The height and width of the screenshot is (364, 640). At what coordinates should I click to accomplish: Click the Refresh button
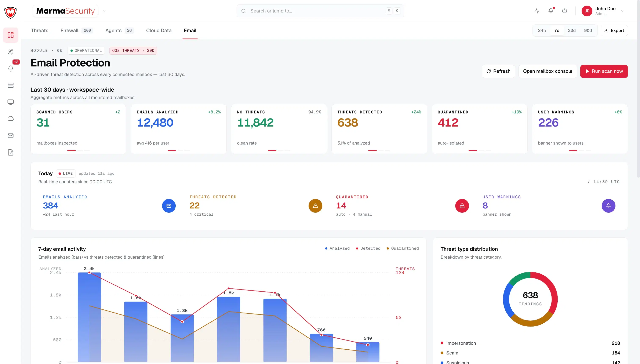pos(498,71)
